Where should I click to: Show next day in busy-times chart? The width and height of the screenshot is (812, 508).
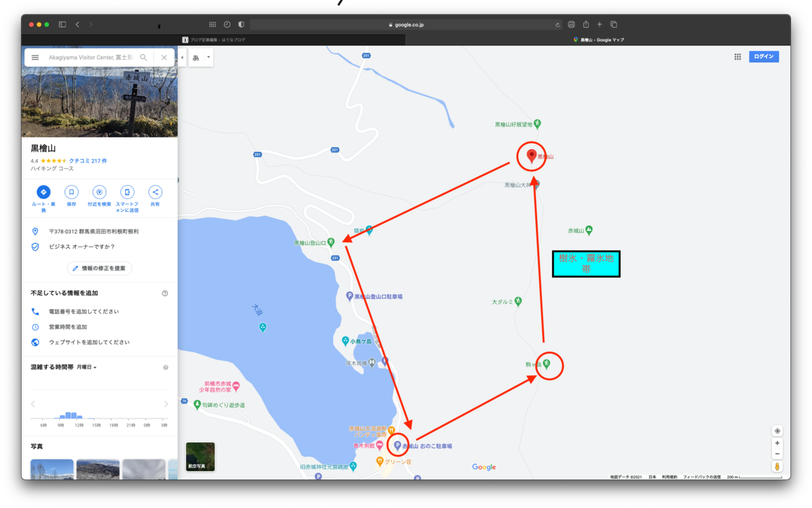click(166, 404)
